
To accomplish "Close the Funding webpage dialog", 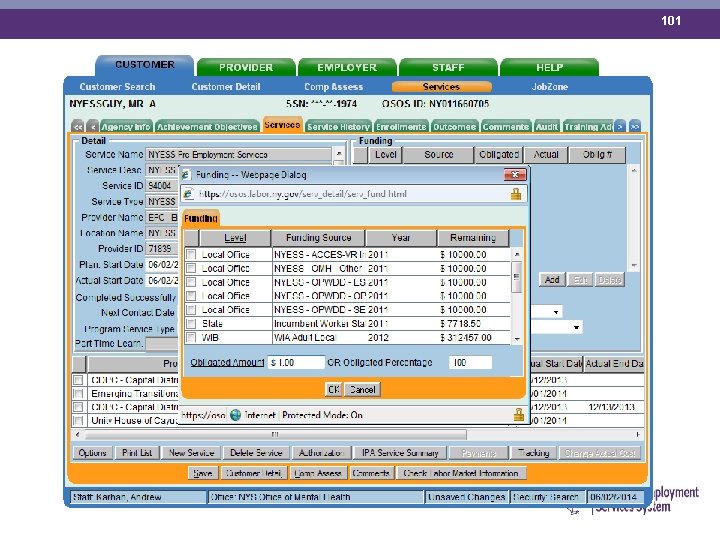I will pos(515,175).
